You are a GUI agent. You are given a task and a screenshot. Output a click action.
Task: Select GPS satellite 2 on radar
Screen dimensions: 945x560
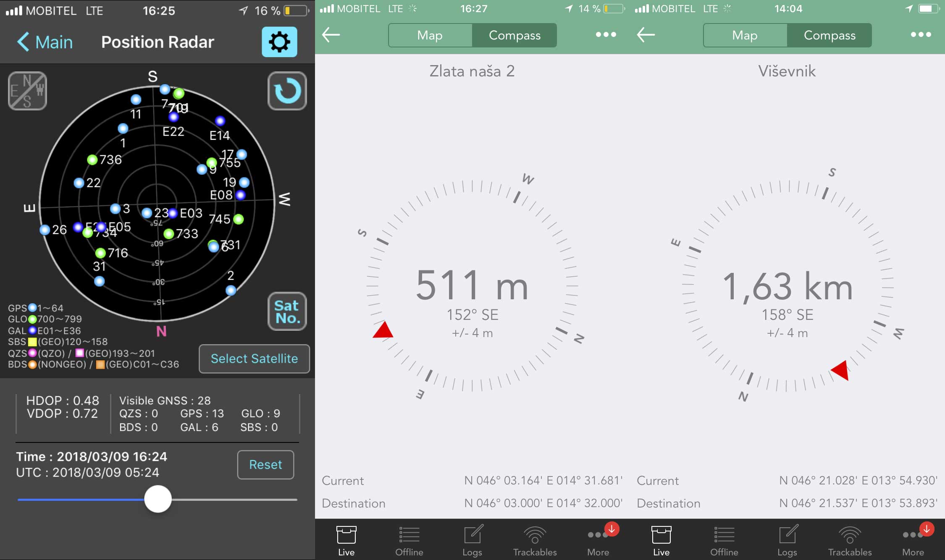[x=231, y=290]
